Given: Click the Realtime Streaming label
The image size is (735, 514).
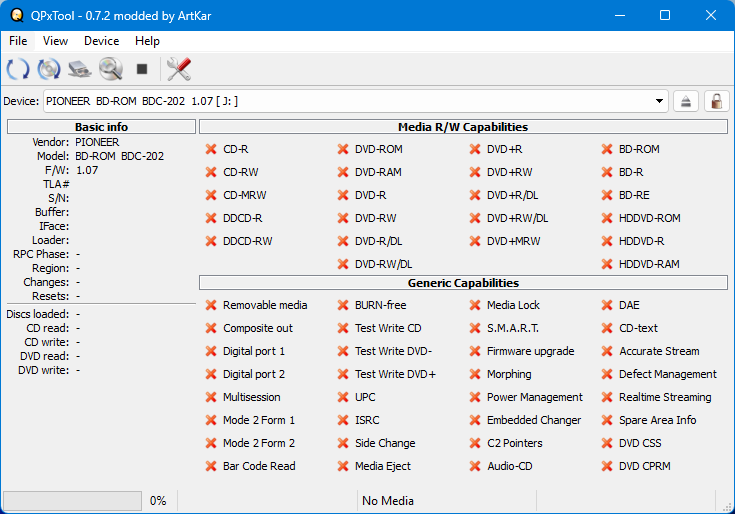Looking at the screenshot, I should (x=665, y=397).
